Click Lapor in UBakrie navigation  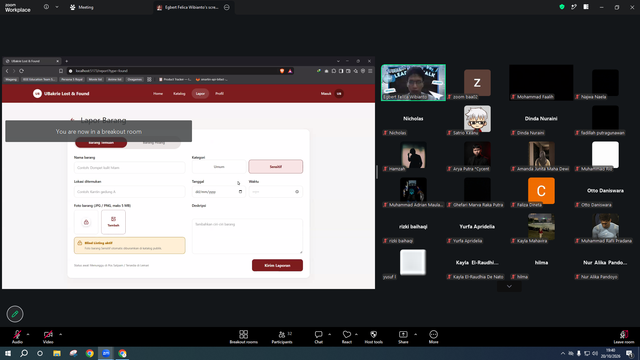(x=200, y=93)
